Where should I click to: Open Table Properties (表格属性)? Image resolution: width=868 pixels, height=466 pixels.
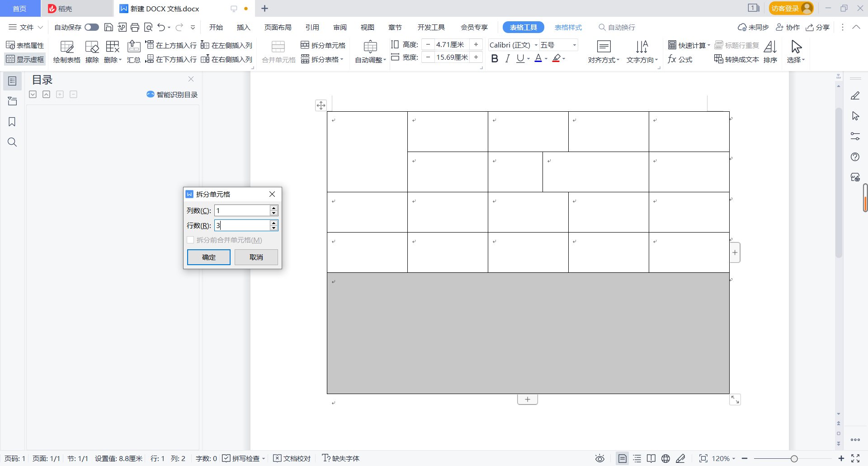[25, 45]
